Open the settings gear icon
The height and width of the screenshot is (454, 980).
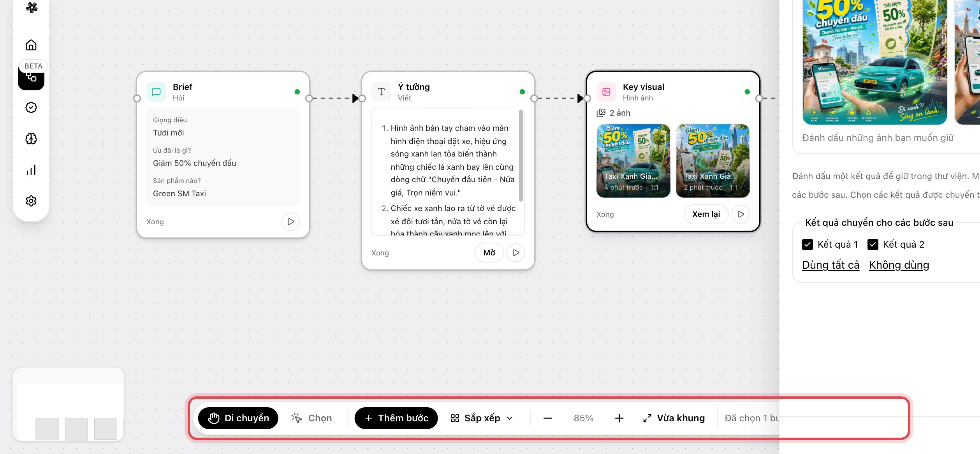click(x=31, y=201)
